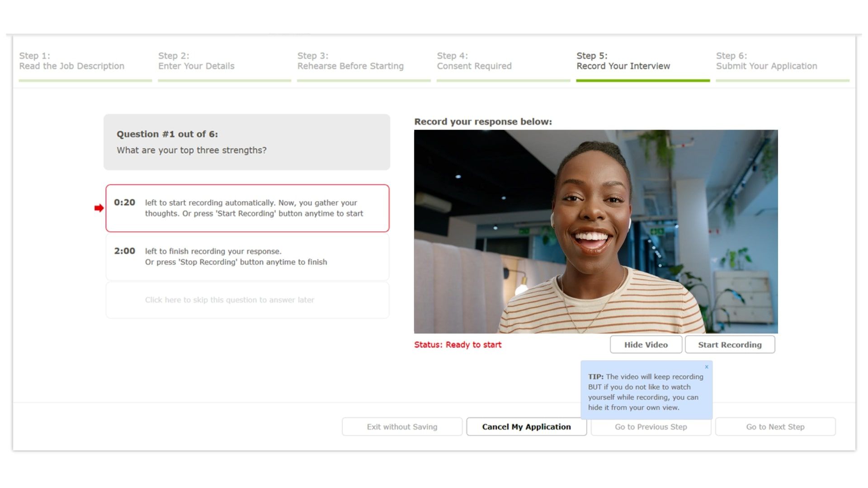Select Step 4 Consent Required tab

tap(474, 60)
